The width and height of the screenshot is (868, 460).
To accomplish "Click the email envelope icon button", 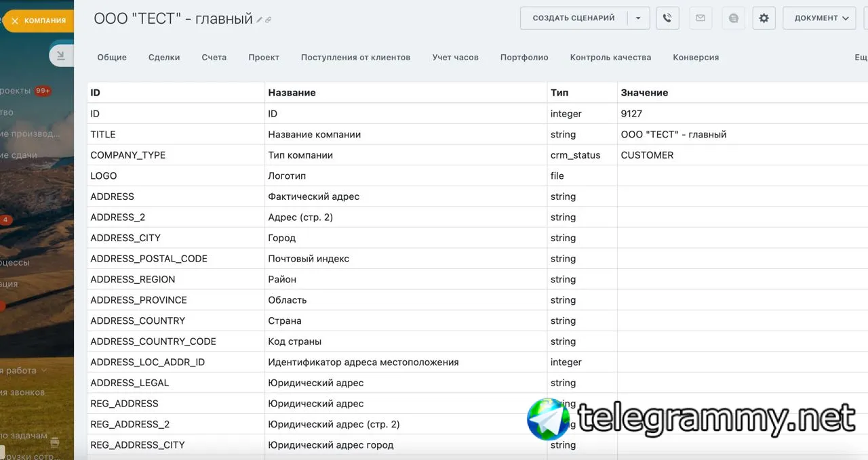I will [x=701, y=18].
